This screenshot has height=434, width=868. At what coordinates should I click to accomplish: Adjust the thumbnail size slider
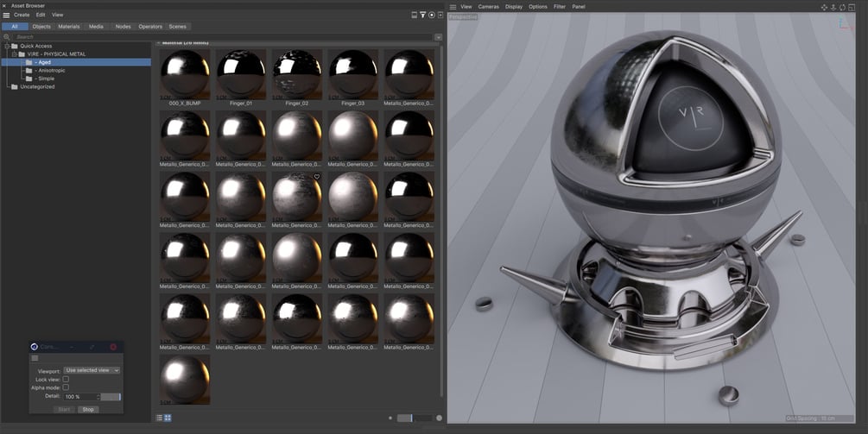coord(415,418)
